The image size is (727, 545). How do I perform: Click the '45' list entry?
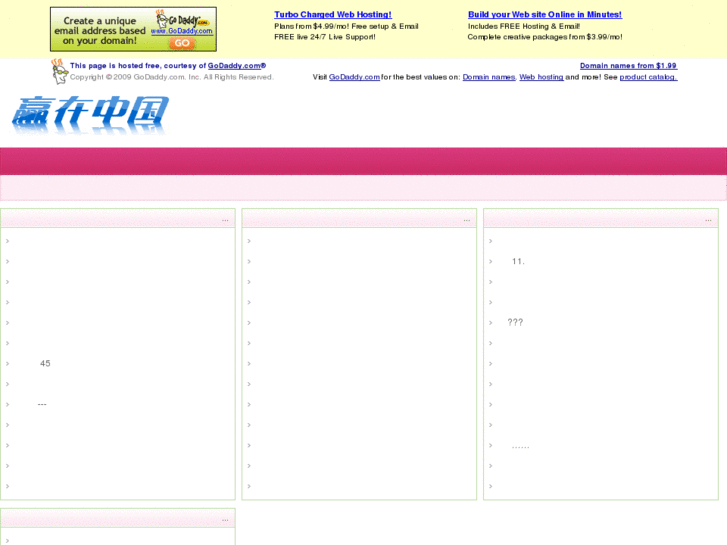(x=45, y=363)
